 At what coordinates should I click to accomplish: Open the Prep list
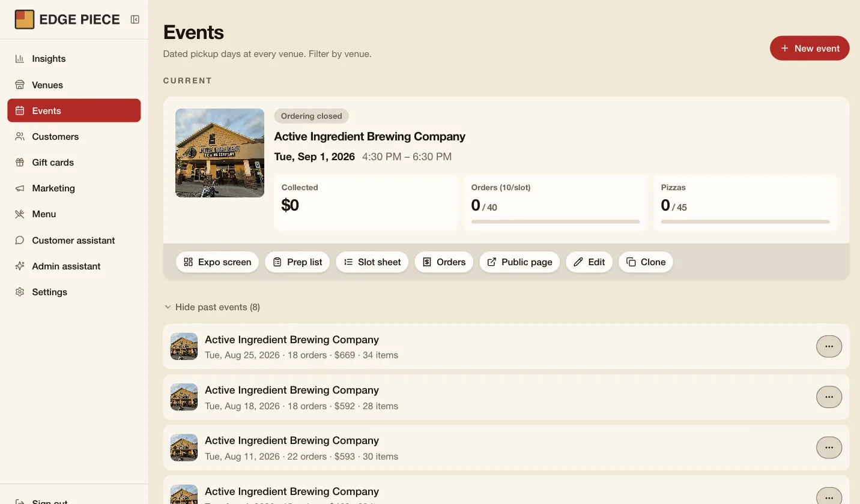297,262
